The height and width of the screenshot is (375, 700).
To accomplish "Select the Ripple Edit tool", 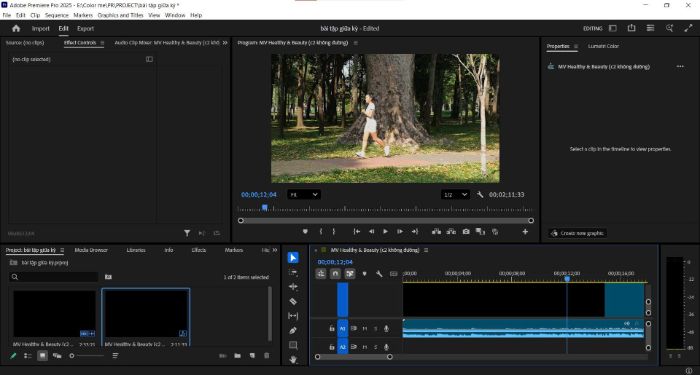I will (x=293, y=287).
